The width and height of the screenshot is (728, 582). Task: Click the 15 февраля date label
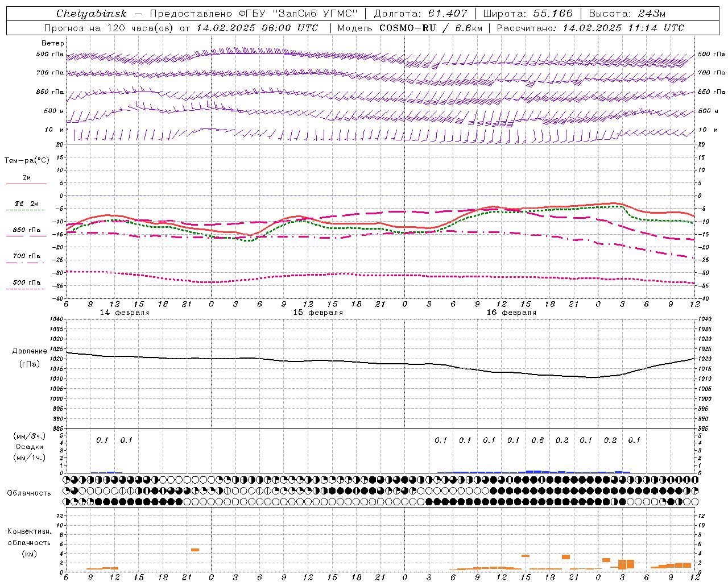pos(318,313)
